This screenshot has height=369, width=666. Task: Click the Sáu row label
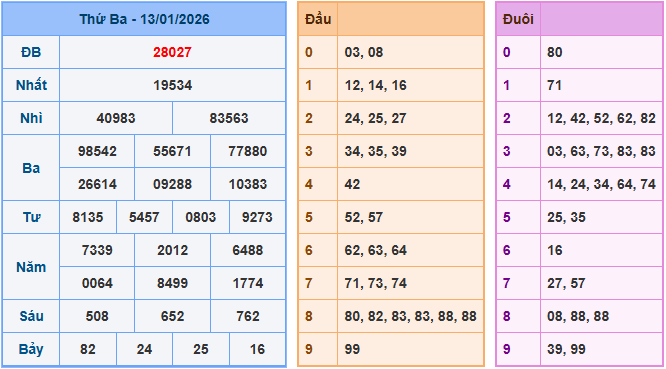[31, 316]
